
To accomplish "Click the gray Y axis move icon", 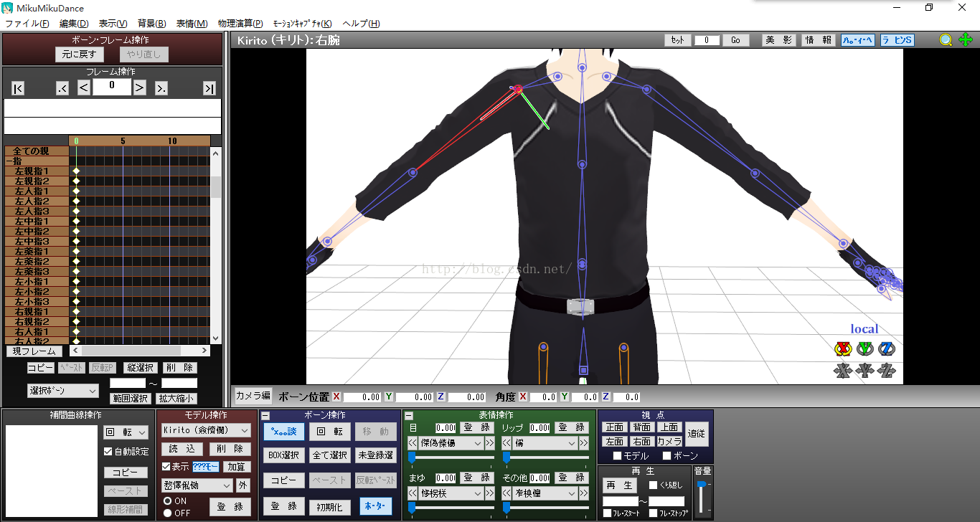I will 865,371.
